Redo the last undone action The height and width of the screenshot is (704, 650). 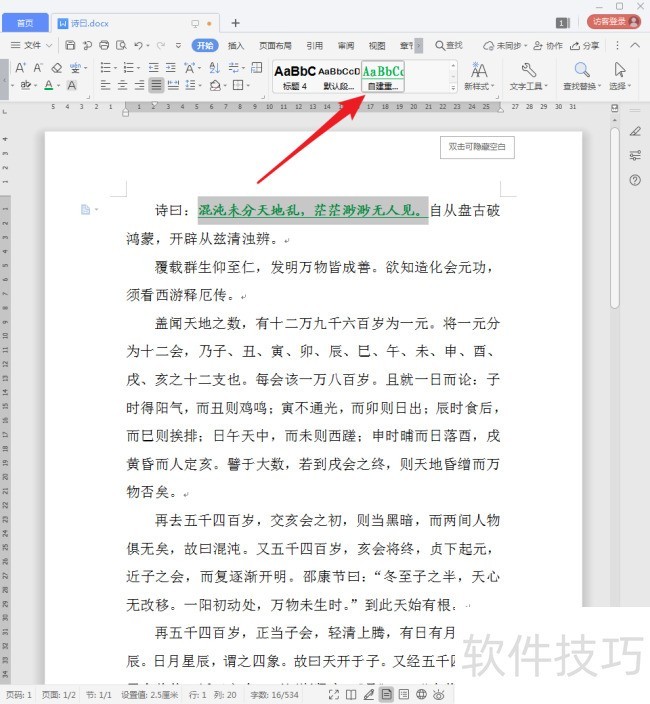[x=161, y=45]
